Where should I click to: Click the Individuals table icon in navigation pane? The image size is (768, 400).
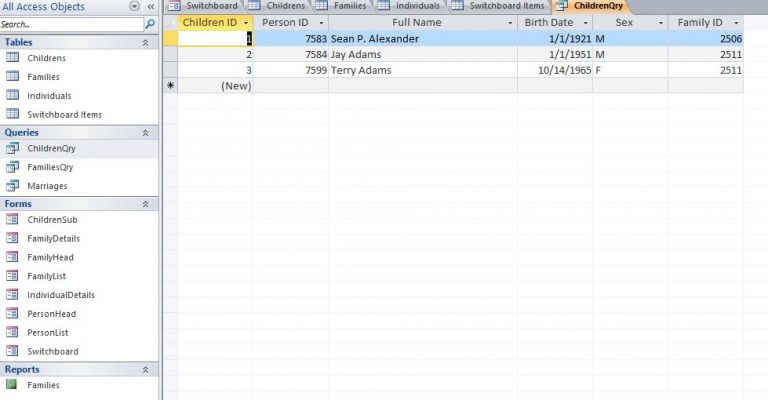click(12, 95)
